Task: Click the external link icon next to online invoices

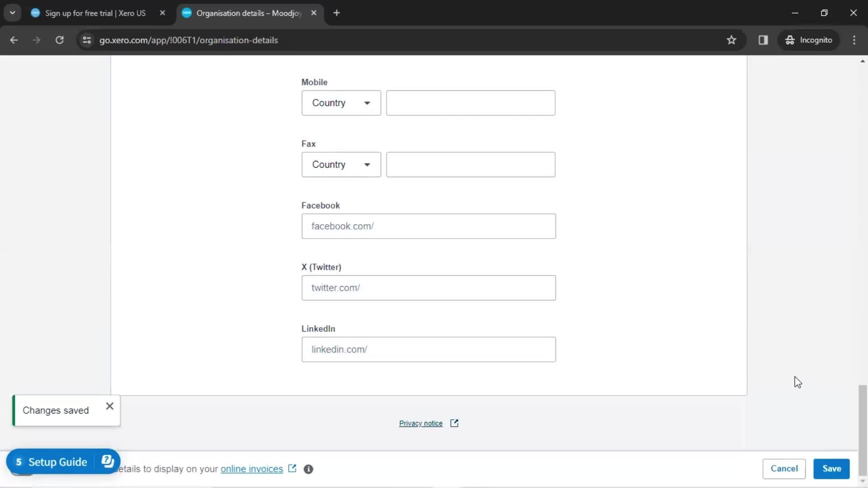Action: click(292, 469)
